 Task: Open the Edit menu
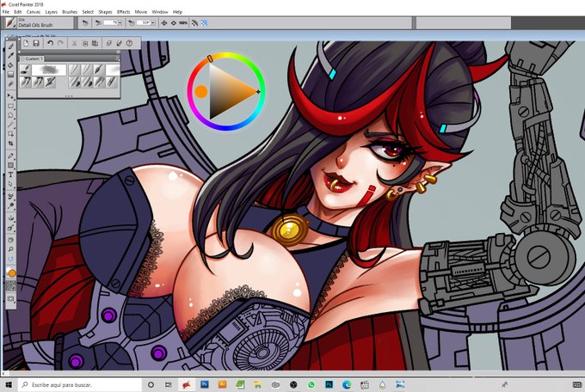point(17,12)
